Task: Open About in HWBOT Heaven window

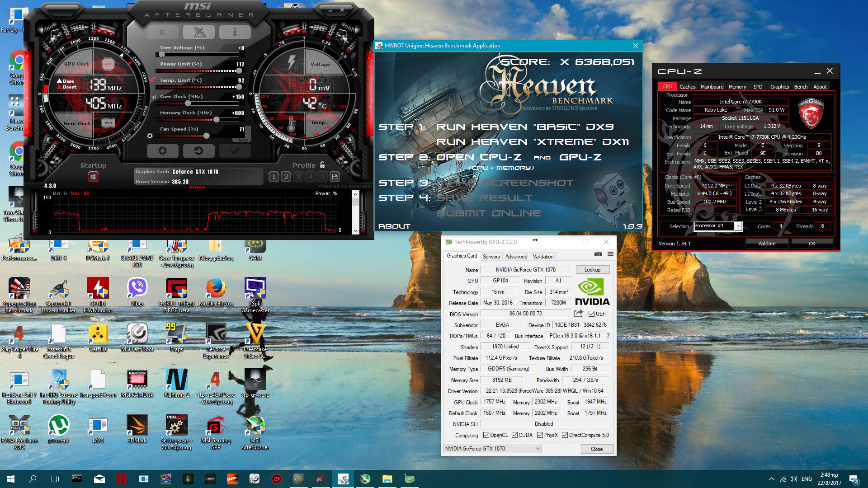Action: [x=394, y=226]
